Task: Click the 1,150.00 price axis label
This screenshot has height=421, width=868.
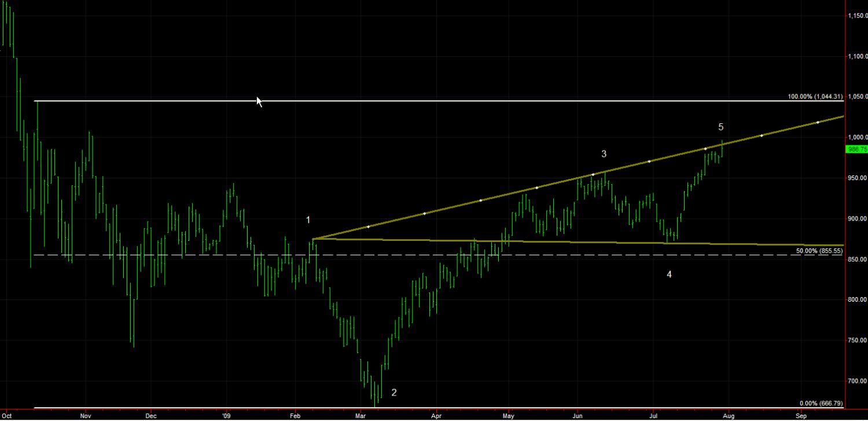Action: pos(857,16)
